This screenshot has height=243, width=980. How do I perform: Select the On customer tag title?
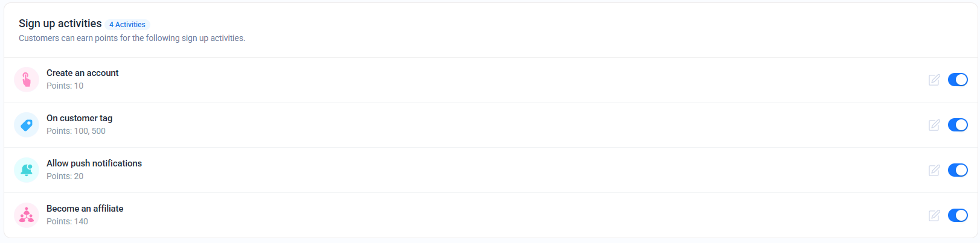(x=80, y=118)
